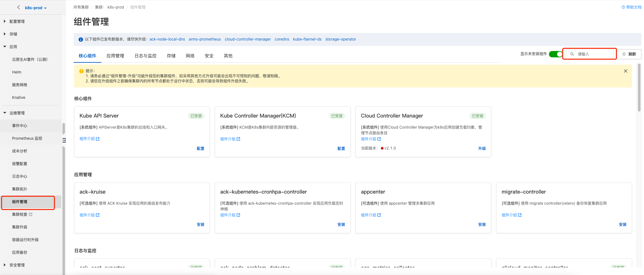The height and width of the screenshot is (275, 644).
Task: Open arms-prometheus upgrade link
Action: 205,39
